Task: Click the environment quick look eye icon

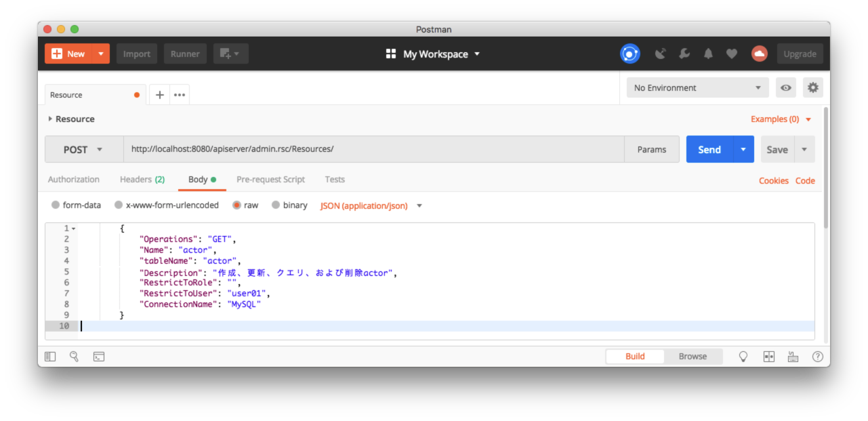Action: 786,88
